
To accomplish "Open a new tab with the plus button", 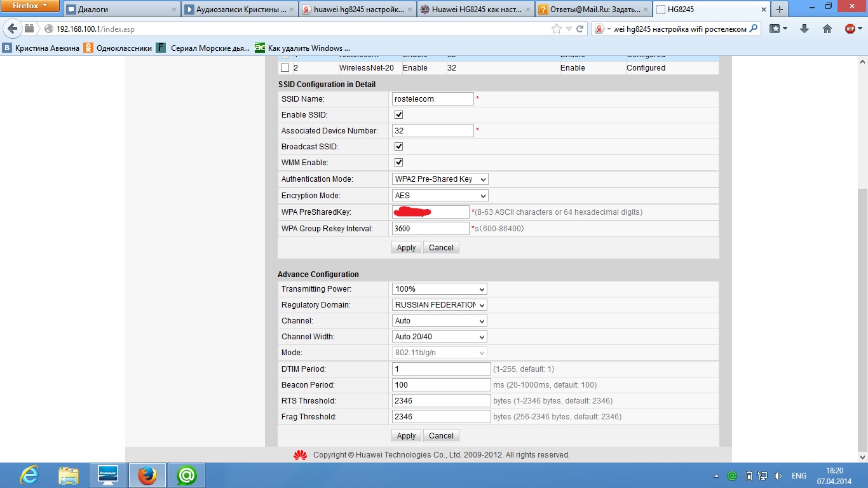I will 779,10.
